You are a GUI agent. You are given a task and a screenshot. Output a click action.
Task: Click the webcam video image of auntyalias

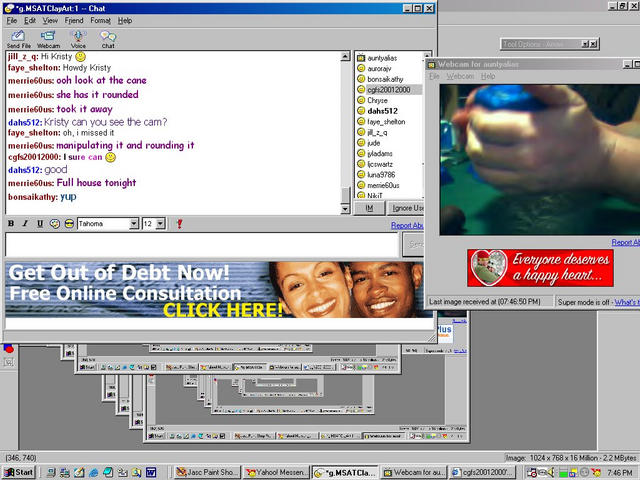pos(540,160)
